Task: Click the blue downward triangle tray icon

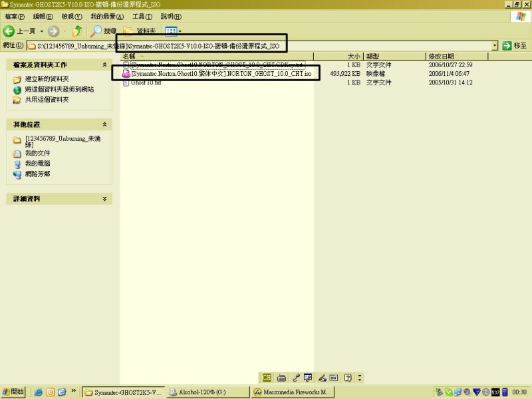Action: click(476, 392)
